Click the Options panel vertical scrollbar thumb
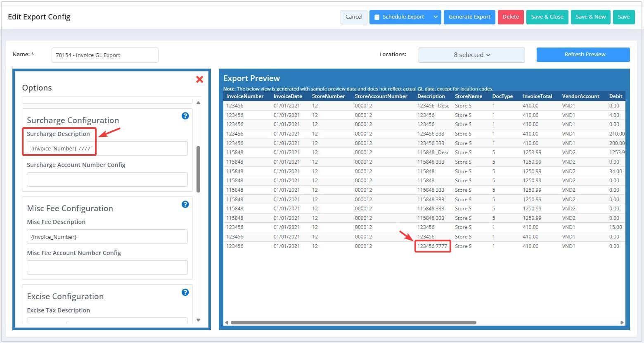644x343 pixels. pyautogui.click(x=199, y=169)
